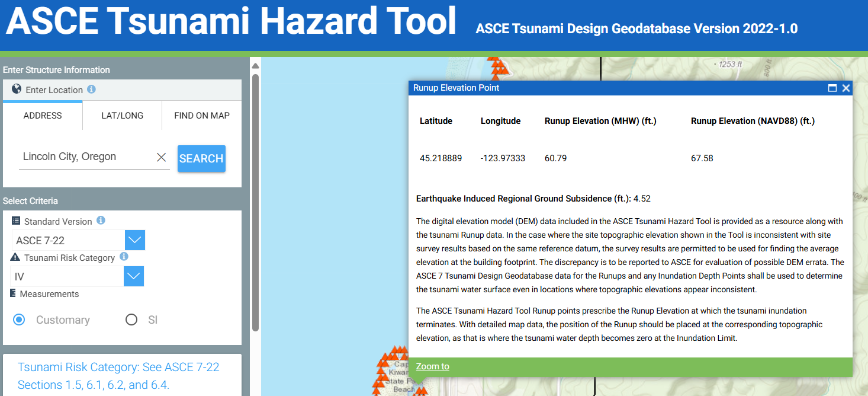The width and height of the screenshot is (868, 396).
Task: Close the Runup Elevation Point popup
Action: point(846,88)
